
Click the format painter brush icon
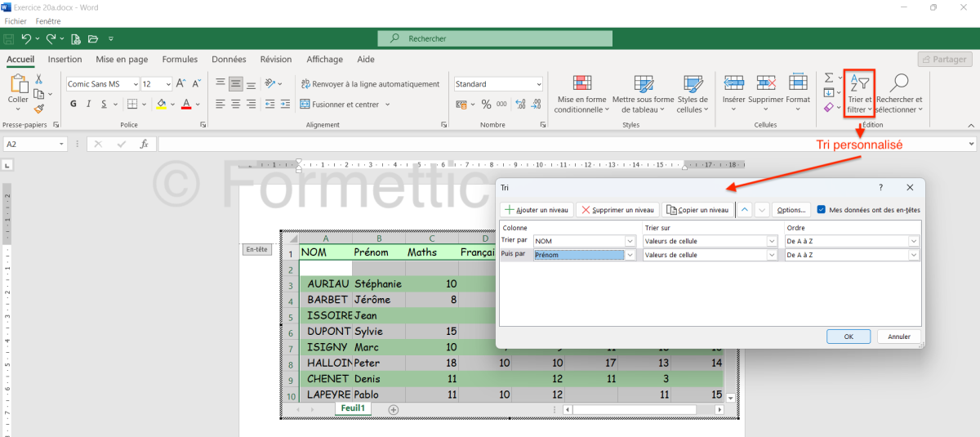[x=39, y=108]
